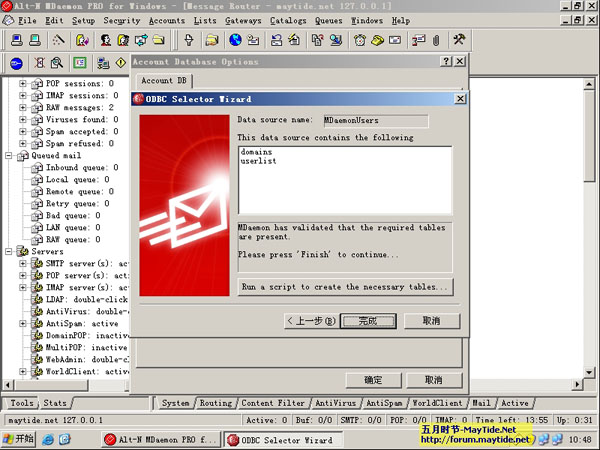Click the magic wand toolbar icon
The width and height of the screenshot is (600, 450).
click(58, 40)
